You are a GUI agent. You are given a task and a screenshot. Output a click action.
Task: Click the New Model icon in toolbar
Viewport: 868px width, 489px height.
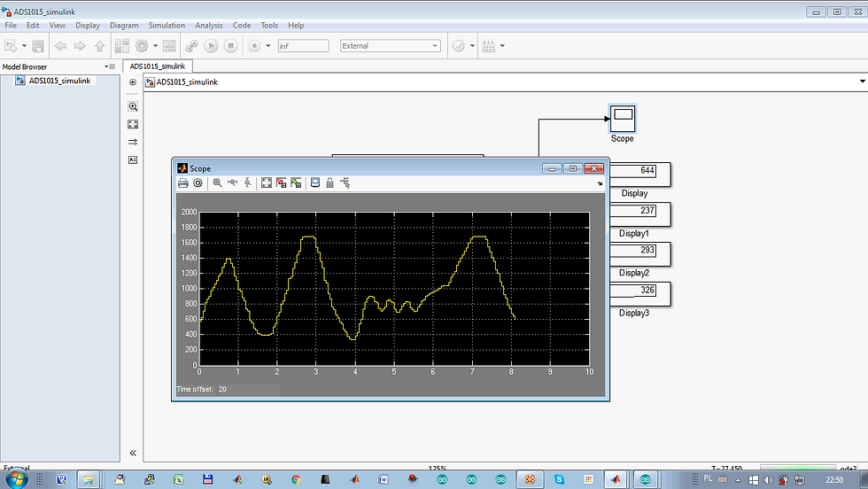(x=11, y=46)
